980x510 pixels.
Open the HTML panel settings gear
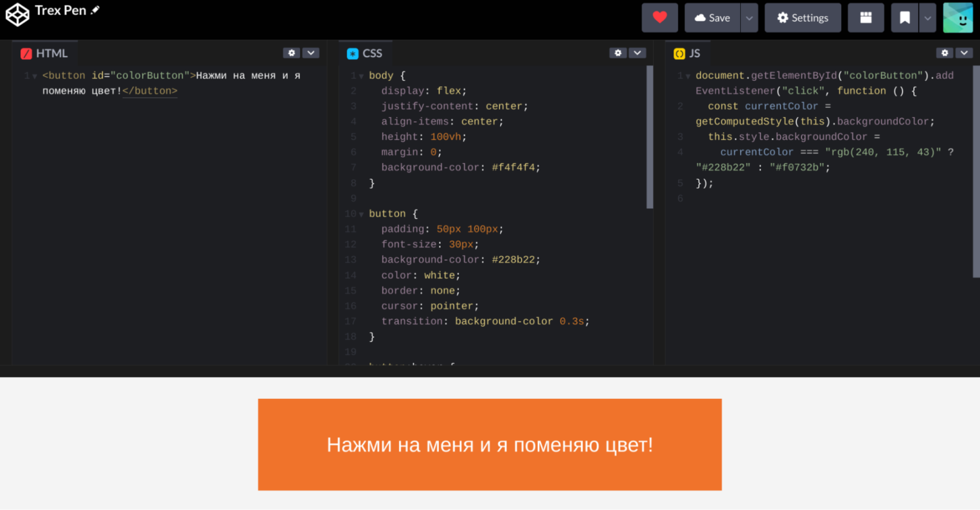pos(291,53)
